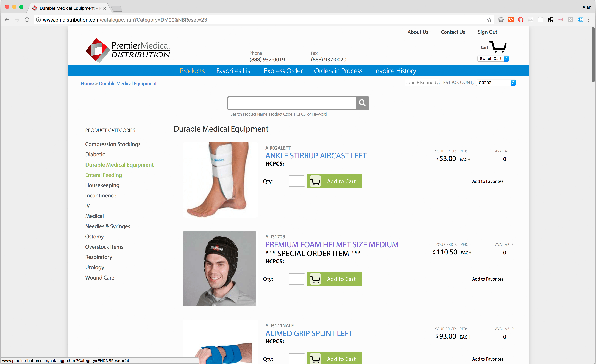The height and width of the screenshot is (364, 596).
Task: Open the Needles & Syringes category
Action: point(108,226)
